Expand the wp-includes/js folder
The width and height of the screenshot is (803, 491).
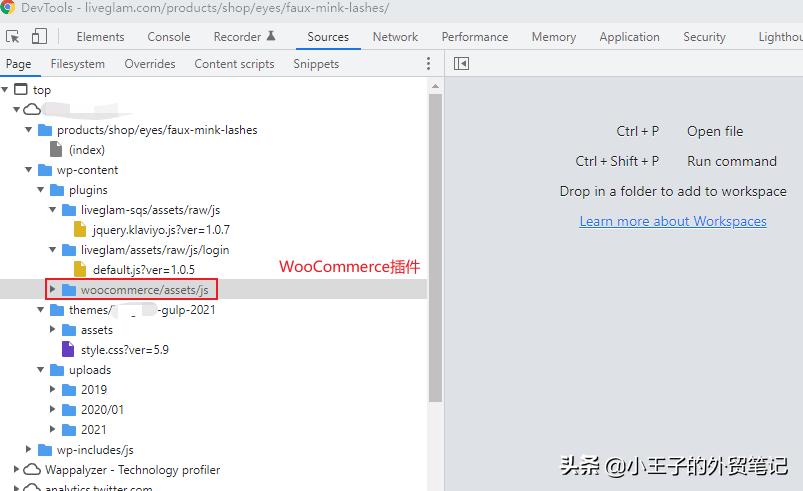point(29,450)
